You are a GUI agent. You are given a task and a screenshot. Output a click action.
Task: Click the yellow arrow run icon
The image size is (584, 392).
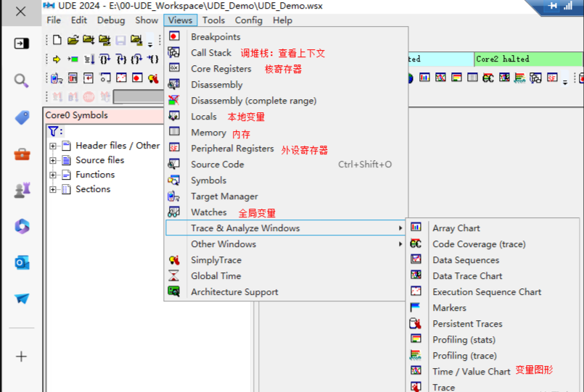click(x=57, y=59)
